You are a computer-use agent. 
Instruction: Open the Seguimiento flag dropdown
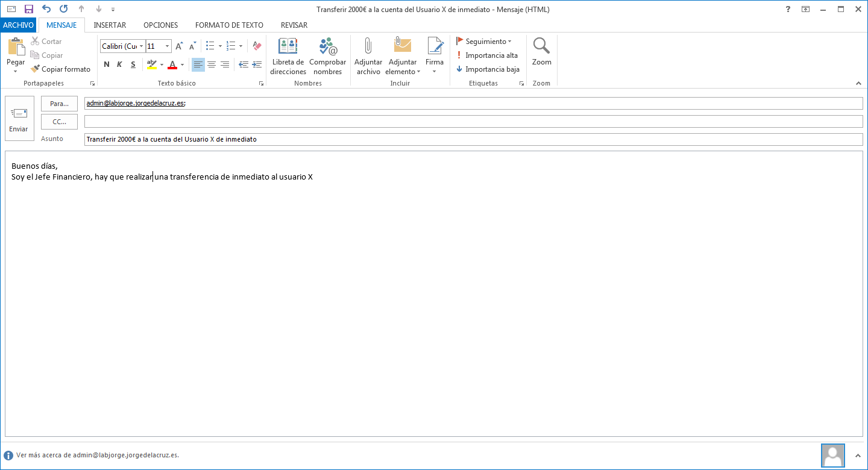coord(483,42)
